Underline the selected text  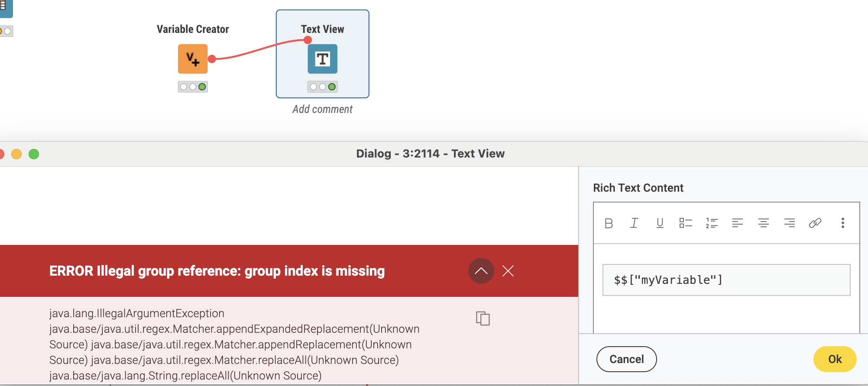pos(660,223)
